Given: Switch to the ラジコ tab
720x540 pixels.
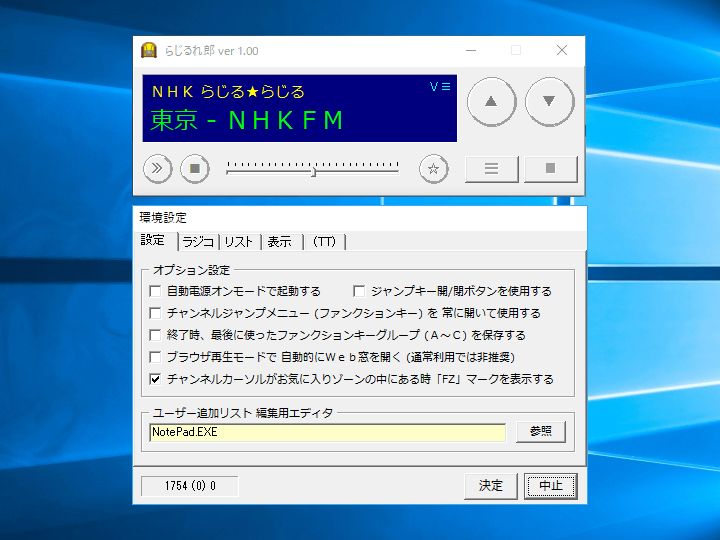Looking at the screenshot, I should point(198,242).
